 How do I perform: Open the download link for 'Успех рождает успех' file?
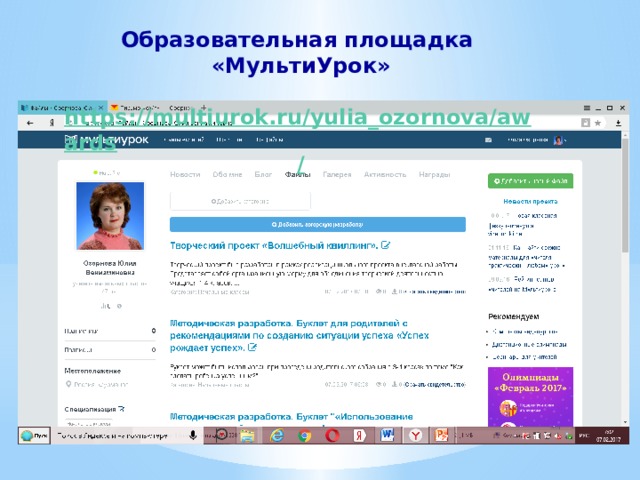click(435, 384)
